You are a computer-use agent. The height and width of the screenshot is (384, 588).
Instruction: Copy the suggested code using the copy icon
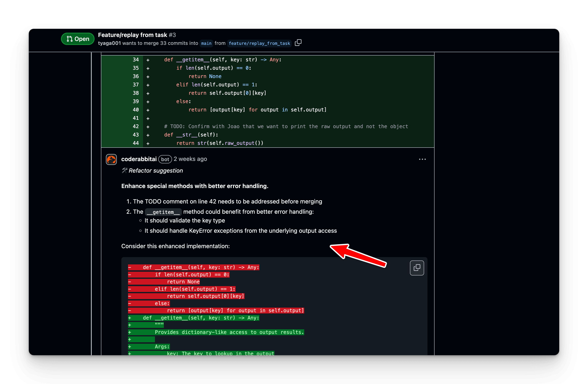tap(417, 268)
